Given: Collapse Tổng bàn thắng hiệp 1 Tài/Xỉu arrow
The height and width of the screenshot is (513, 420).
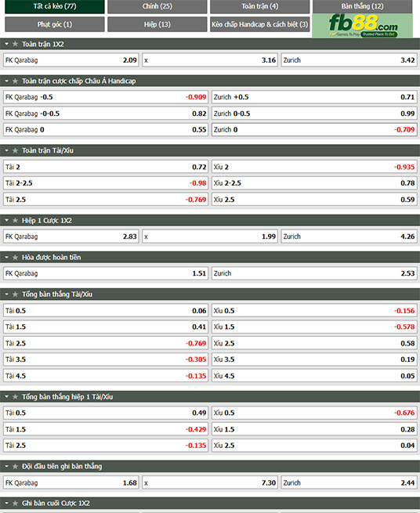Looking at the screenshot, I should [6, 397].
